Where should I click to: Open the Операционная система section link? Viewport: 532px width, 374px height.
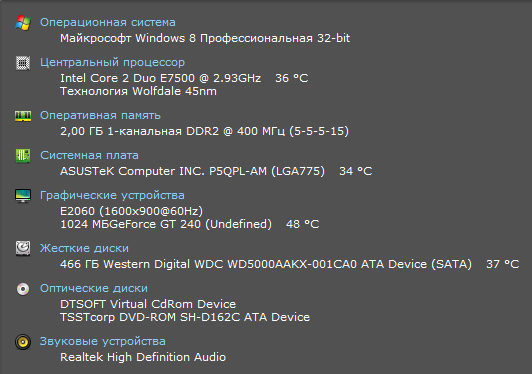click(108, 22)
